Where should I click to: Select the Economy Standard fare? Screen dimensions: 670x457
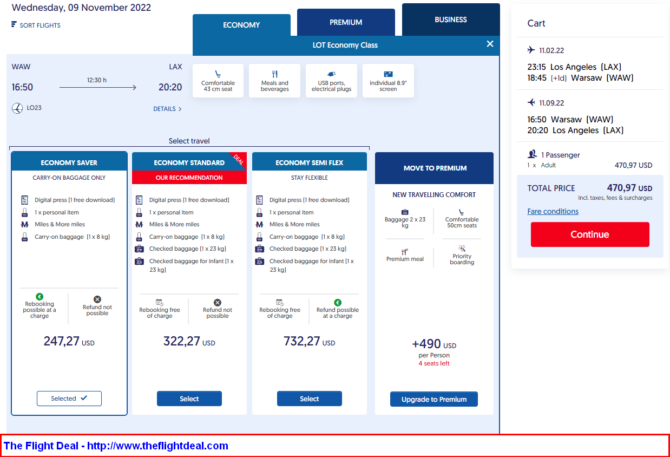point(189,398)
